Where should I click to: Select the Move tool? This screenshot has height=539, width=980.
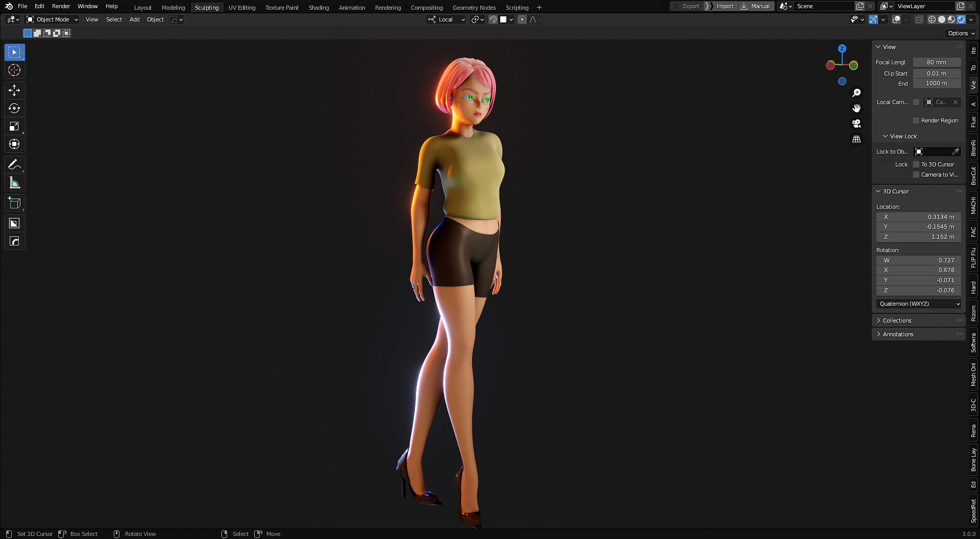pos(14,90)
